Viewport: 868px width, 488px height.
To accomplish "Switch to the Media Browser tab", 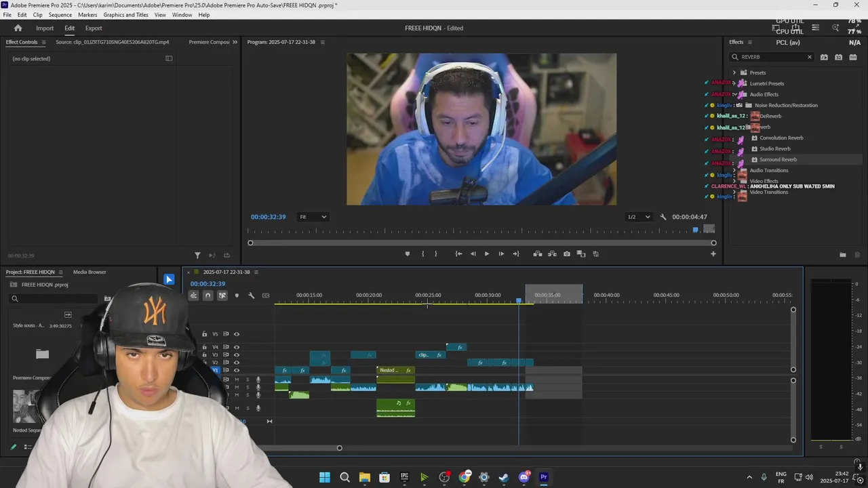I will click(x=90, y=272).
